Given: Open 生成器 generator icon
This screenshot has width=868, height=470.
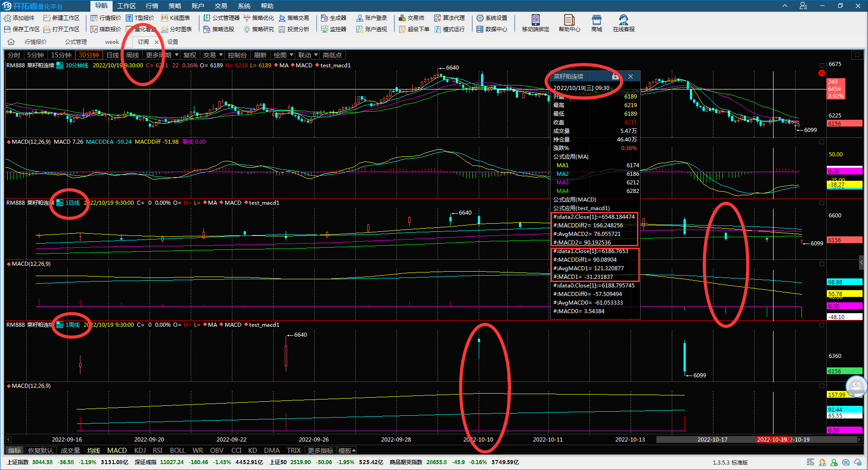Looking at the screenshot, I should [325, 18].
